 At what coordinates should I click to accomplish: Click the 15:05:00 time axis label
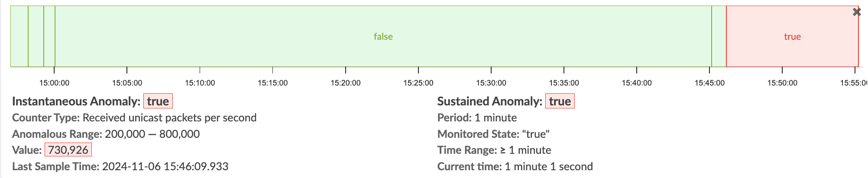tap(127, 83)
